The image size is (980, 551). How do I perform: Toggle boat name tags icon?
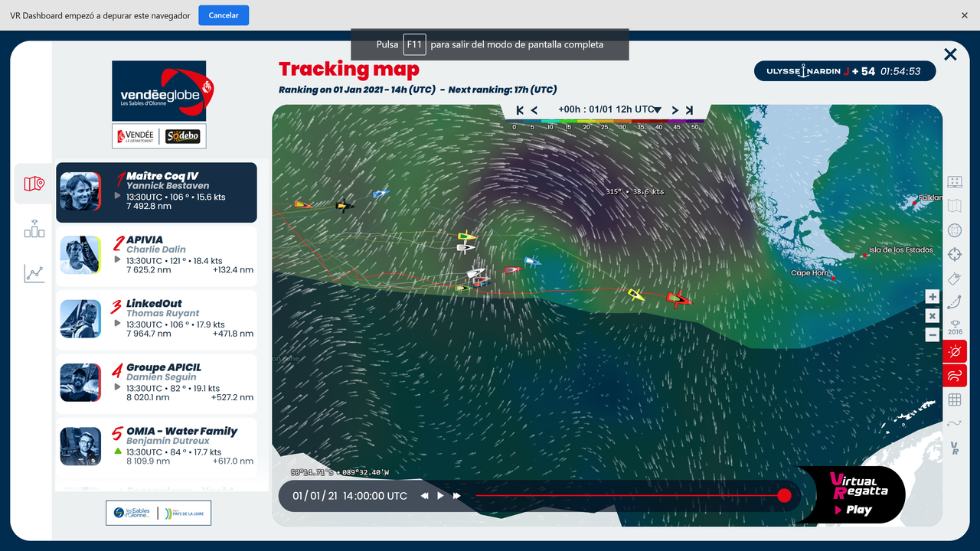pos(954,279)
